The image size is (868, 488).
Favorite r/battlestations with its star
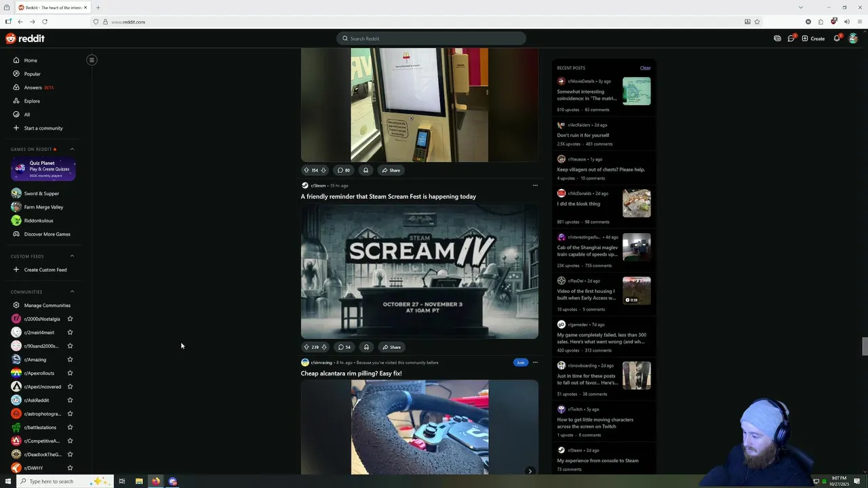(x=70, y=427)
